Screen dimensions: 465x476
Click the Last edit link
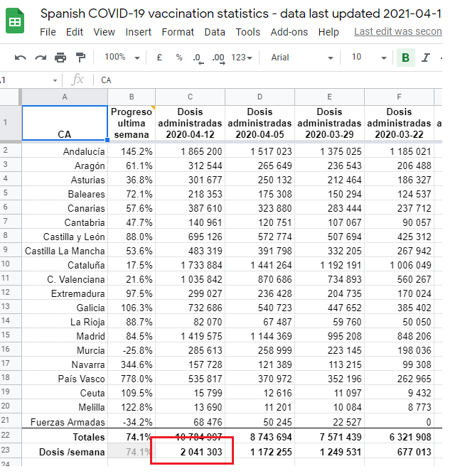[x=397, y=32]
